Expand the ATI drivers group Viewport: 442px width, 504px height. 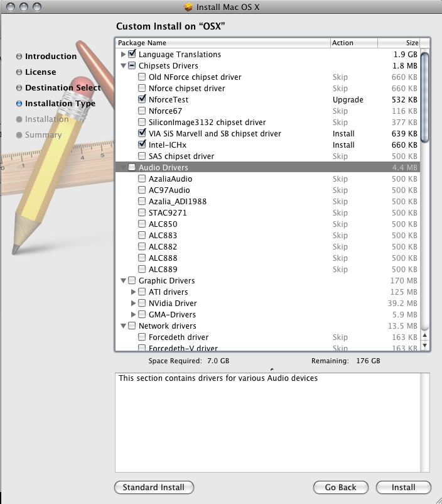pos(133,292)
